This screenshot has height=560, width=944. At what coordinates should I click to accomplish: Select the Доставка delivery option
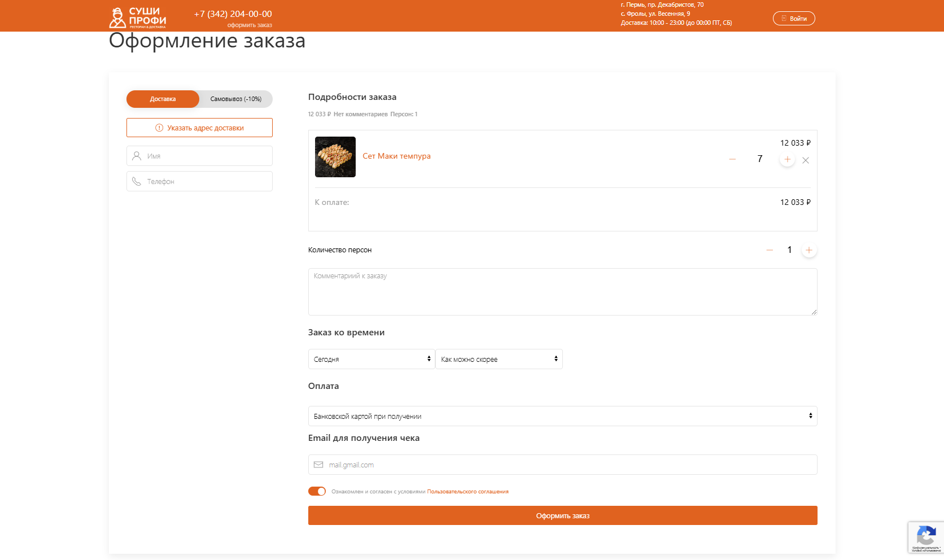click(x=163, y=99)
